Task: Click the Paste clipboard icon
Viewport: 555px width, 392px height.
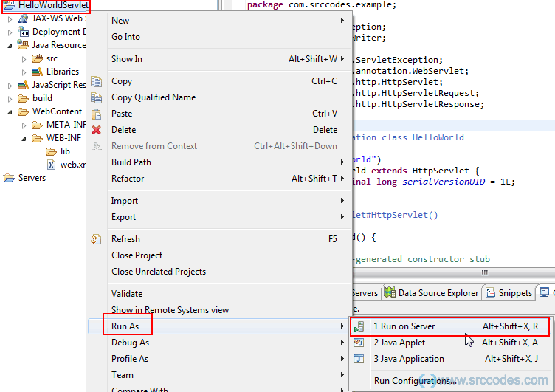Action: 96,114
